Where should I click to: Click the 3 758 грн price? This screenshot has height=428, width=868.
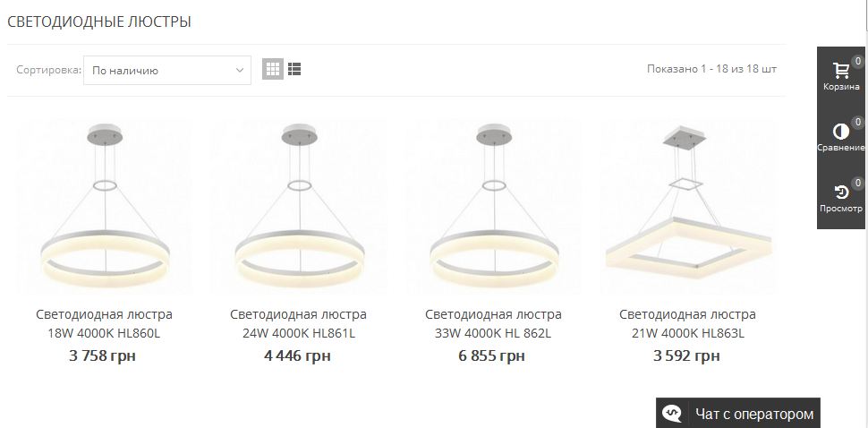[103, 356]
